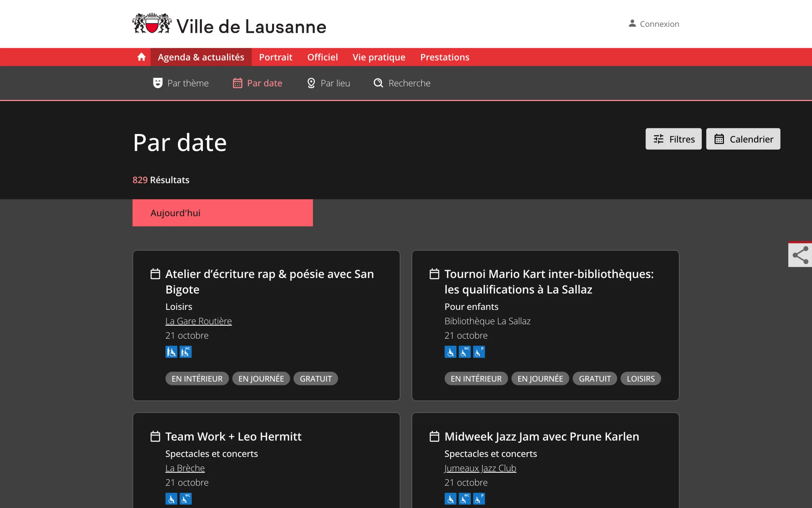Viewport: 812px width, 508px height.
Task: Open the Portrait menu
Action: (x=276, y=57)
